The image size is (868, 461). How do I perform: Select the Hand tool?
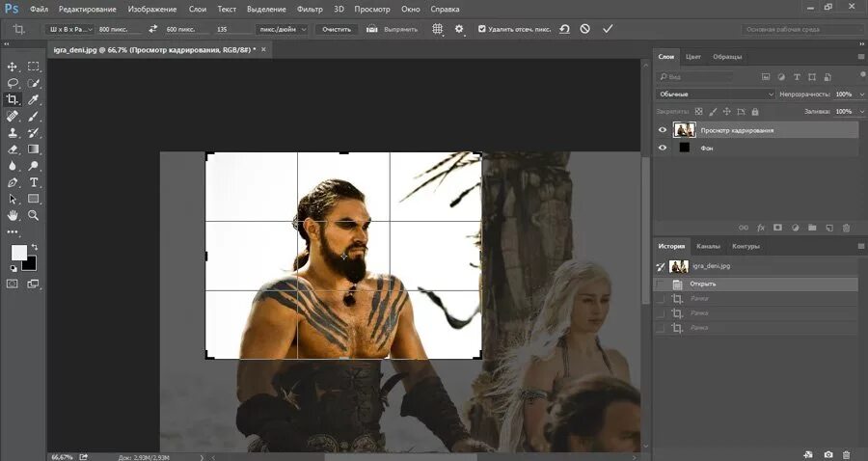(13, 215)
